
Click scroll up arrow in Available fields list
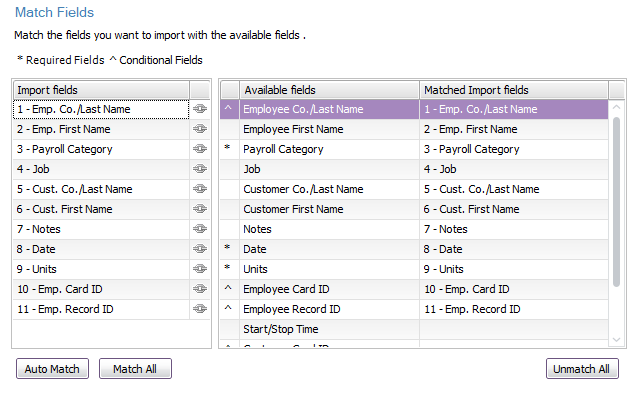pyautogui.click(x=616, y=108)
